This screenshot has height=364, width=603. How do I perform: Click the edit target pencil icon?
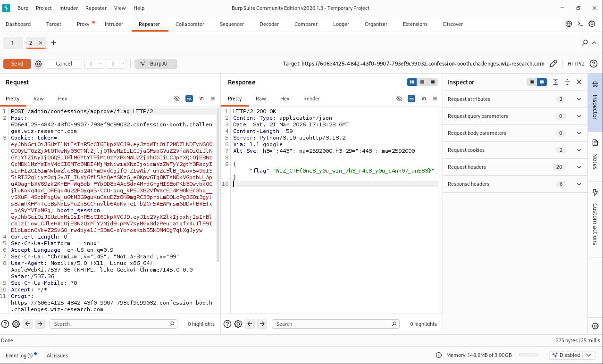click(x=553, y=64)
